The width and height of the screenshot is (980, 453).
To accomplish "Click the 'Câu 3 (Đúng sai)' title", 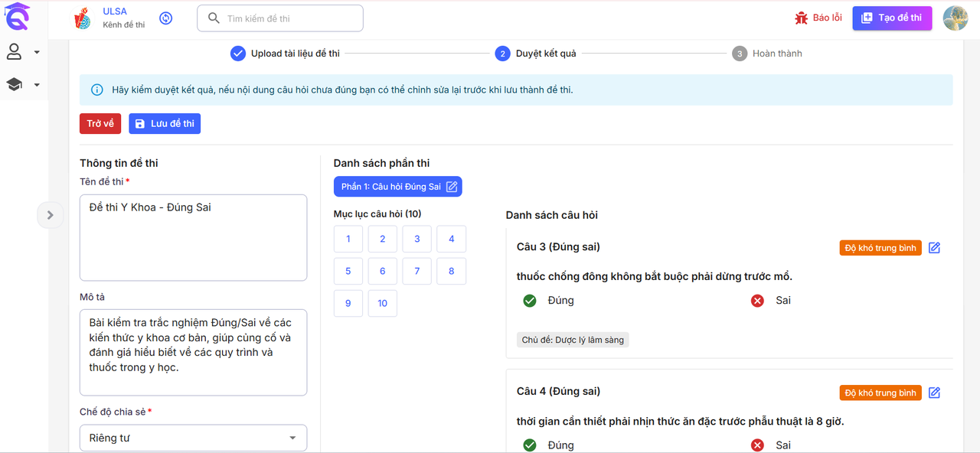I will pos(558,247).
